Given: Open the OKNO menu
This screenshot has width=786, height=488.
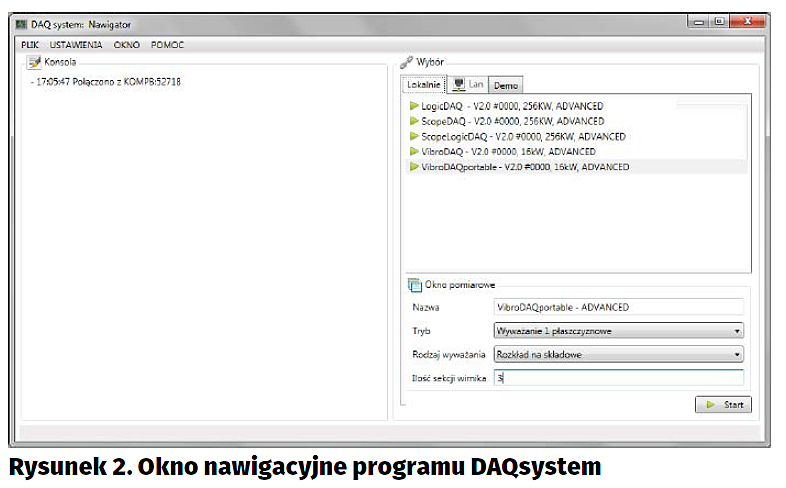Looking at the screenshot, I should pyautogui.click(x=127, y=45).
